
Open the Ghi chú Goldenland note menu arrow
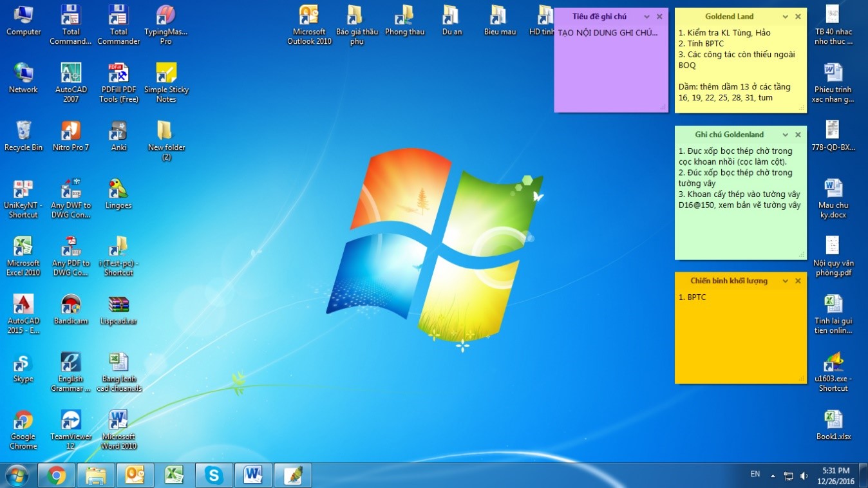point(786,135)
